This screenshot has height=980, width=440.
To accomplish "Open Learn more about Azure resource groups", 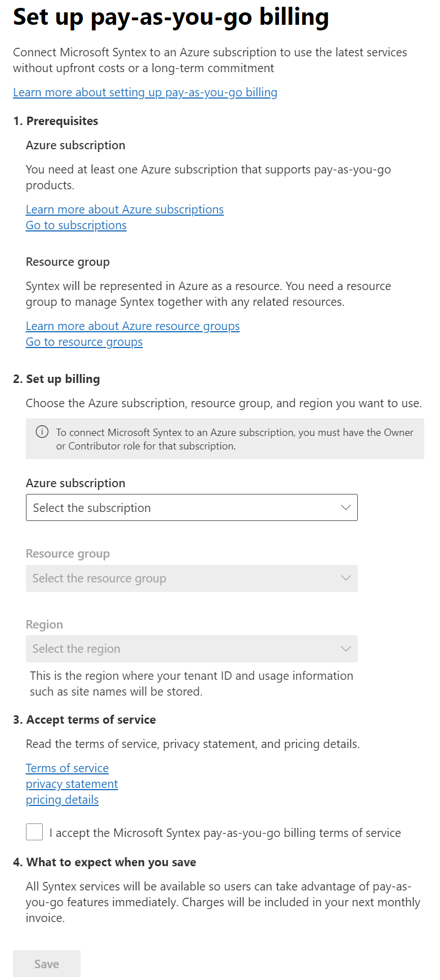I will [x=133, y=326].
